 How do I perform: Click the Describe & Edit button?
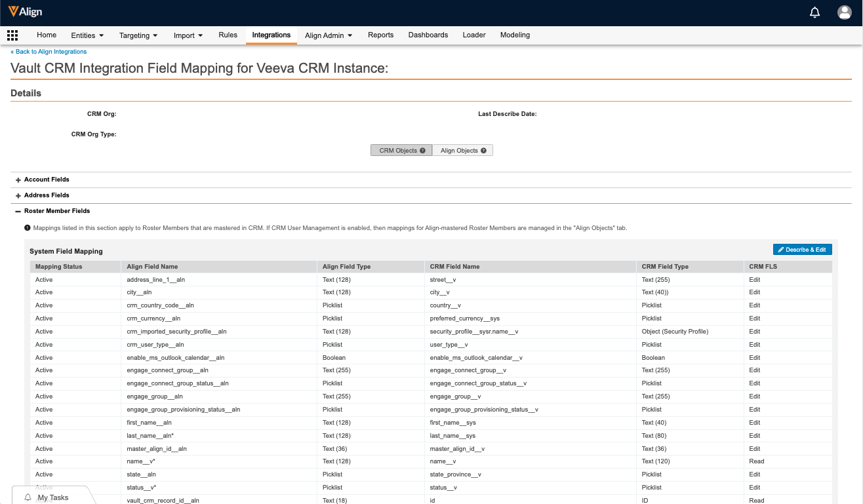coord(802,250)
